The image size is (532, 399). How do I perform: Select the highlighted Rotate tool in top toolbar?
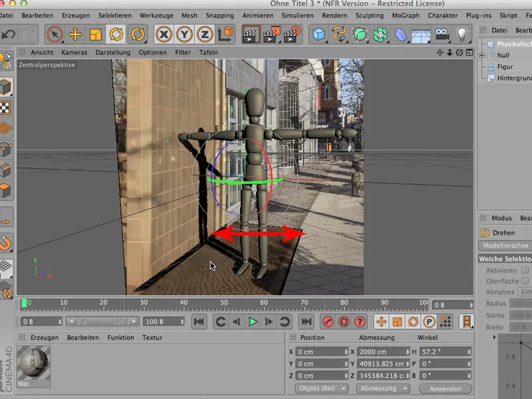point(116,35)
